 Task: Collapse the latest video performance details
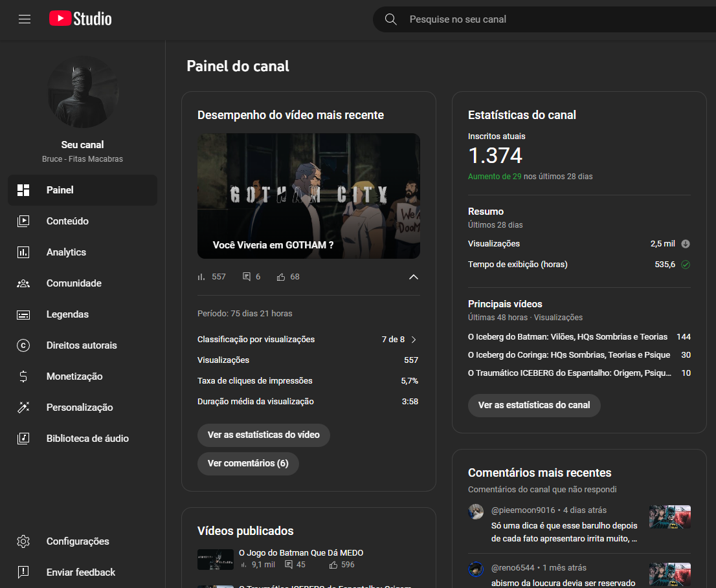pyautogui.click(x=413, y=277)
